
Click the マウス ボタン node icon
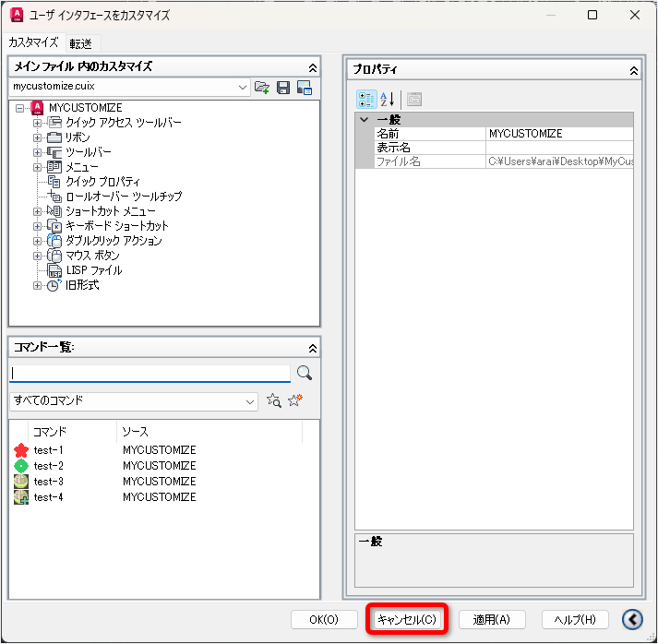tap(54, 256)
